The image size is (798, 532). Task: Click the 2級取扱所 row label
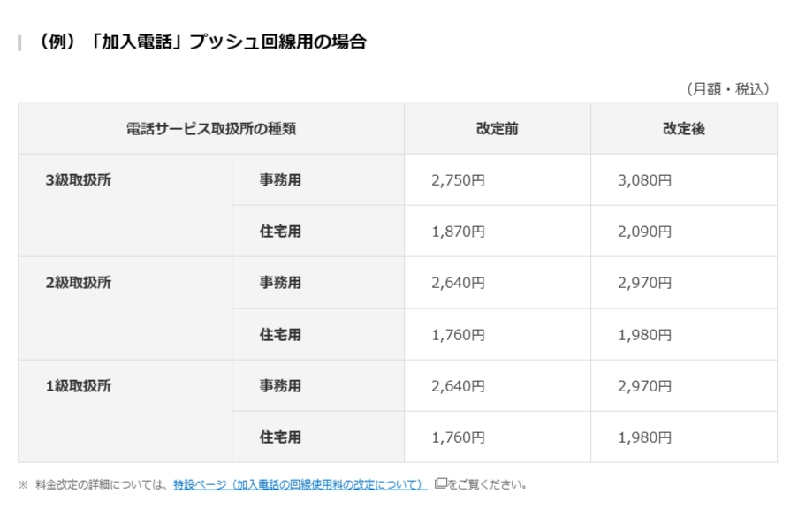[x=79, y=283]
